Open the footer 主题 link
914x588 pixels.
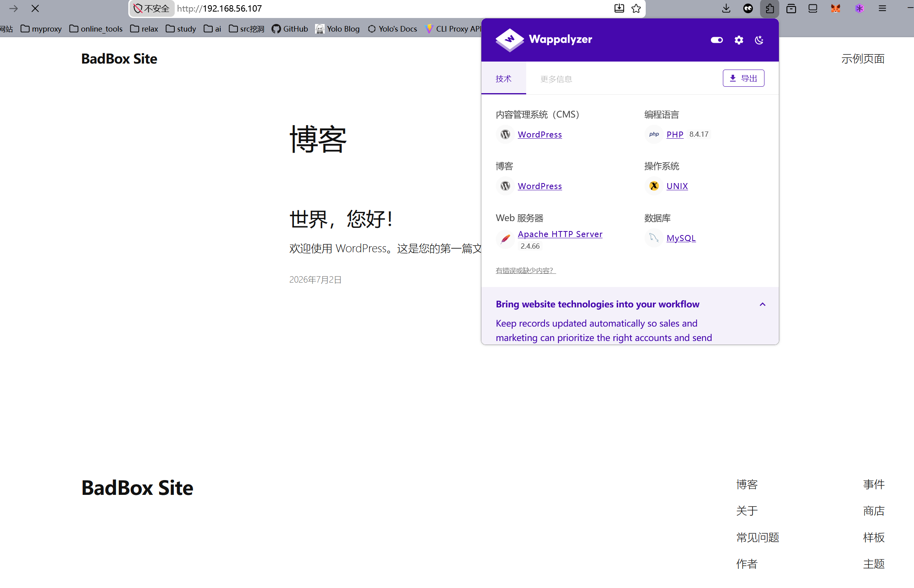[874, 564]
